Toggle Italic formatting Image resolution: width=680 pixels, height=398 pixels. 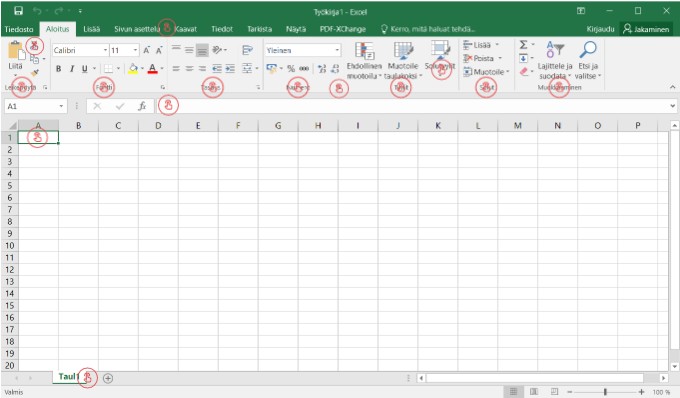click(72, 69)
